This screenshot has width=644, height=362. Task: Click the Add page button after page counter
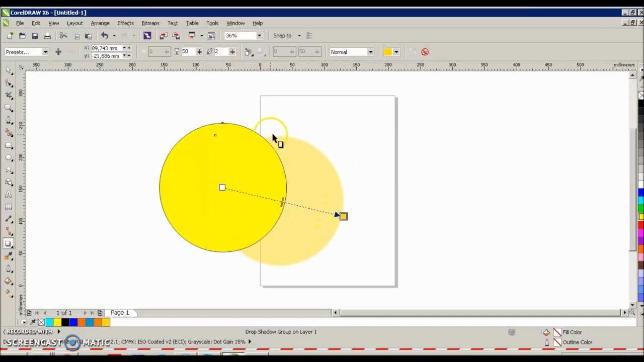[x=100, y=313]
